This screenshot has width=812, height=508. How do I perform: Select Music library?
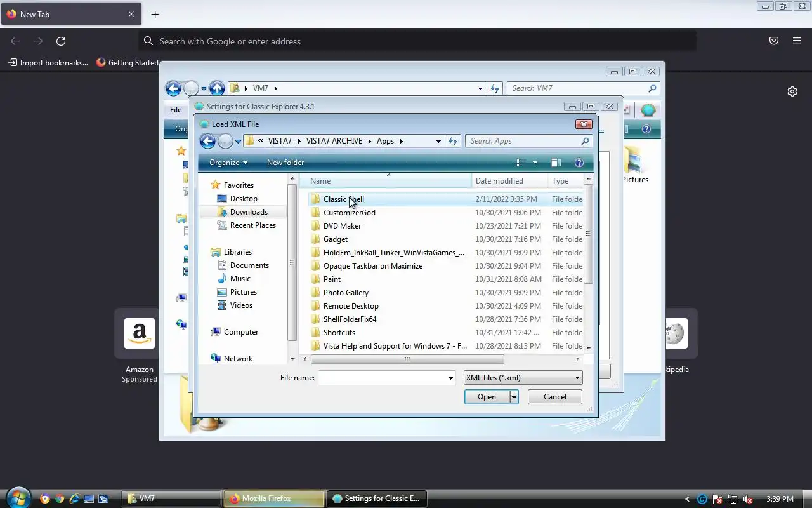point(240,278)
